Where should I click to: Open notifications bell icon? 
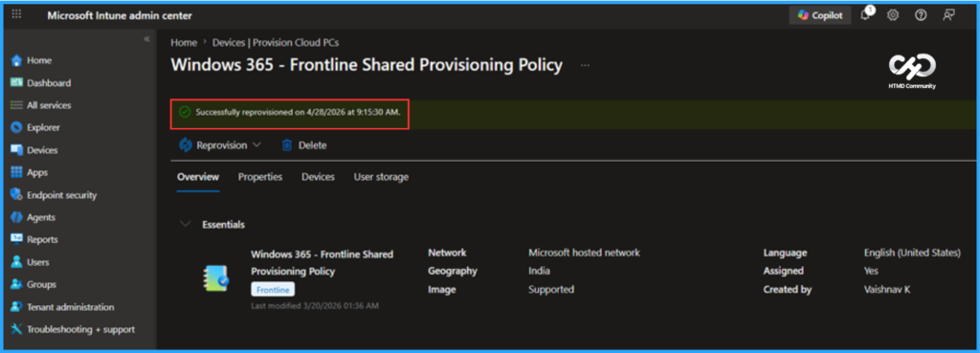866,15
